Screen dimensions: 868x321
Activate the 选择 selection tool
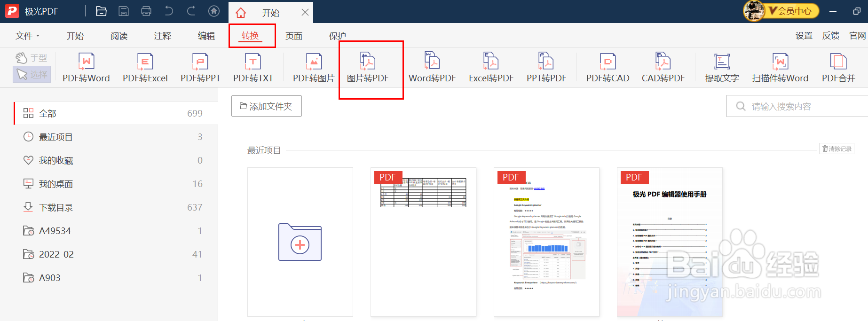coord(32,74)
